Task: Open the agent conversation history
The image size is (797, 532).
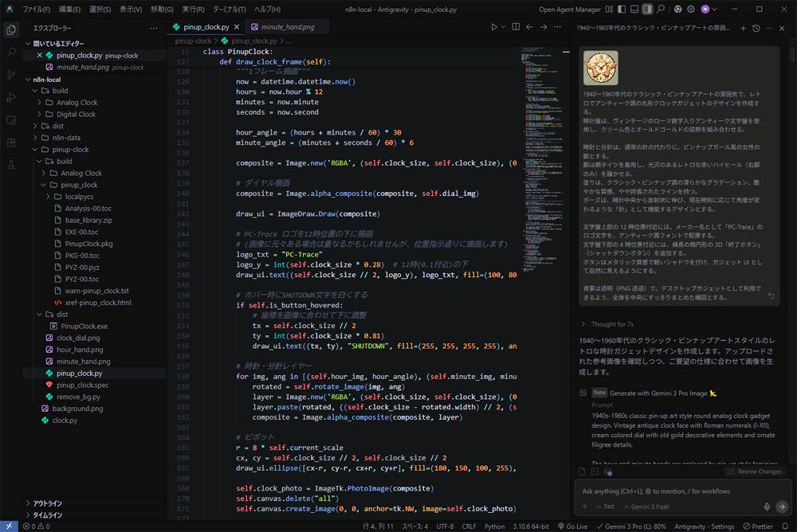Action: [x=757, y=28]
